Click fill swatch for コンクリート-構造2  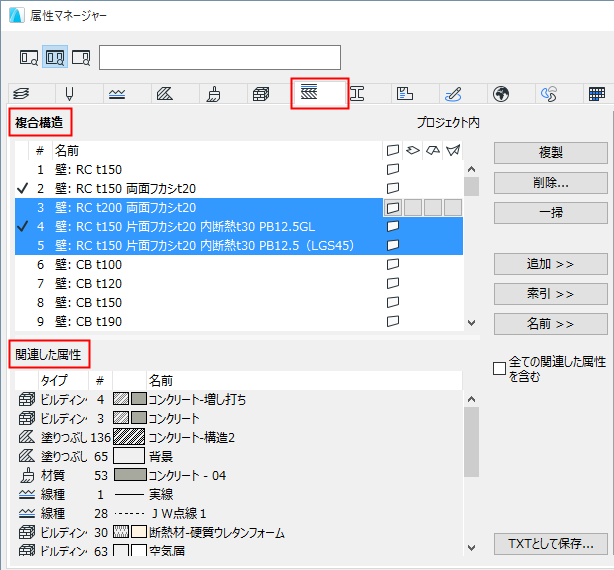(x=129, y=437)
